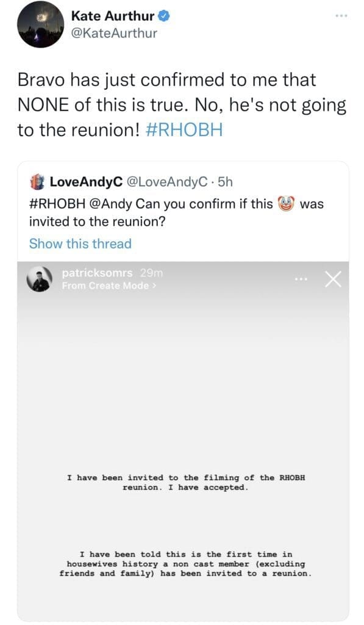
Task: Close the story with the X
Action: 333,280
